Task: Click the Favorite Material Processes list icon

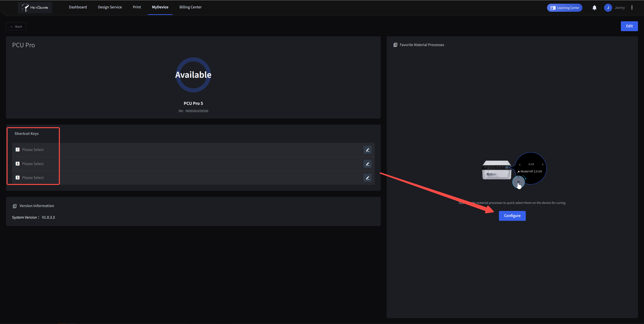Action: (395, 45)
